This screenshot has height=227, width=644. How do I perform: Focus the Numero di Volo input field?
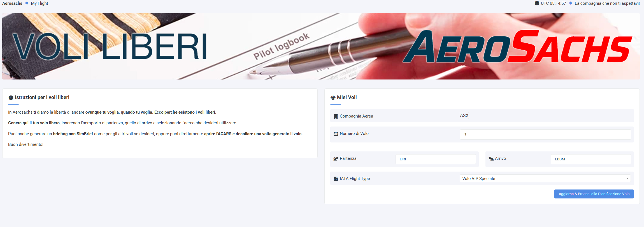coord(545,134)
